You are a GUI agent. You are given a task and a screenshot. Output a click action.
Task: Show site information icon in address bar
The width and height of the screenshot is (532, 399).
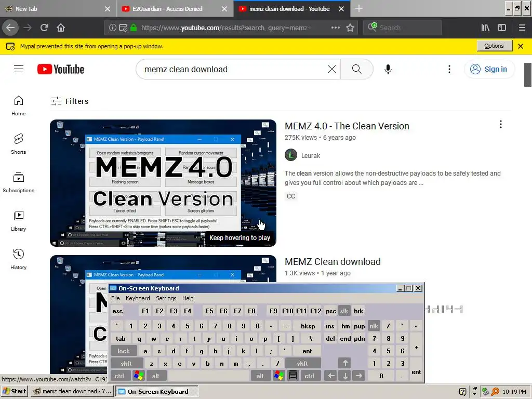coord(112,28)
